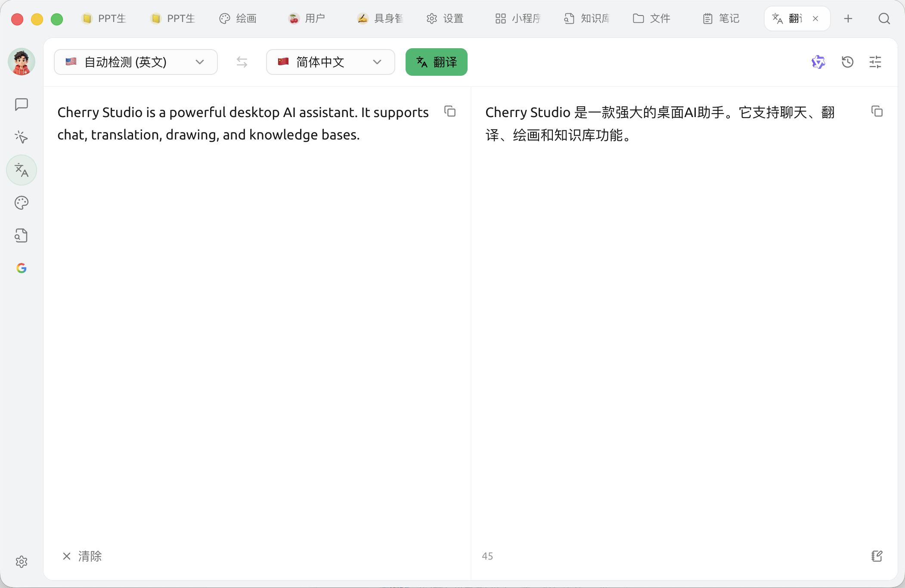905x588 pixels.
Task: Click the edit note icon below translation output
Action: tap(877, 556)
